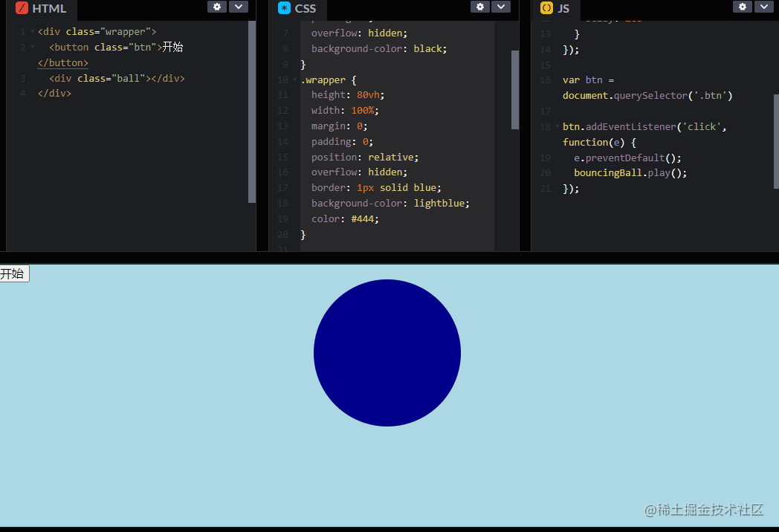Viewport: 779px width, 532px height.
Task: Click the dark blue ball in preview
Action: tap(387, 353)
